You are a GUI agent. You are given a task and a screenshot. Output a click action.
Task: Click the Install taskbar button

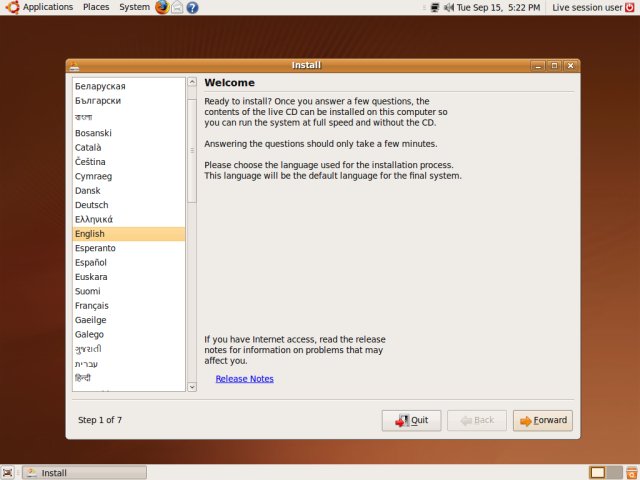(x=84, y=473)
